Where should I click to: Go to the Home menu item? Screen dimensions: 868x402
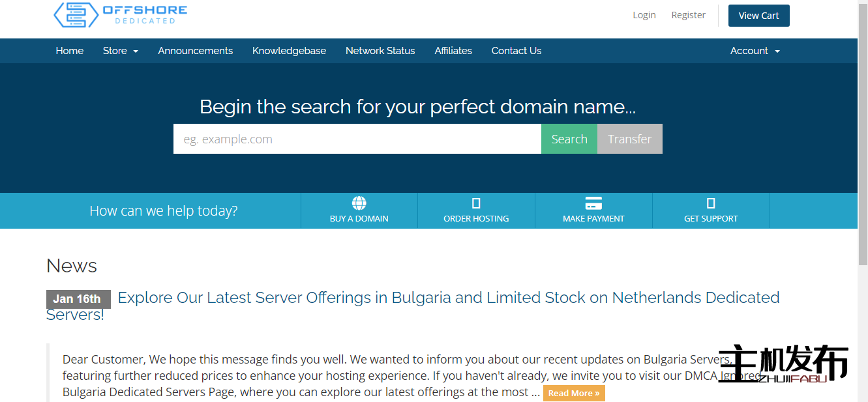(x=70, y=51)
